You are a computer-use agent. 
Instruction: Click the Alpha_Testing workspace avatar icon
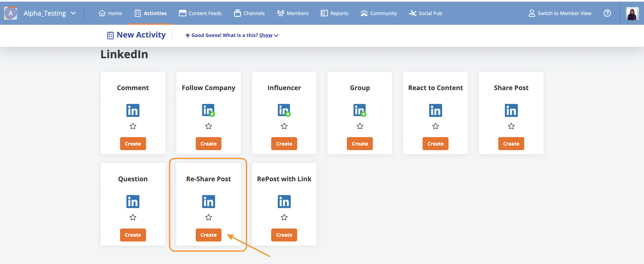coord(10,13)
